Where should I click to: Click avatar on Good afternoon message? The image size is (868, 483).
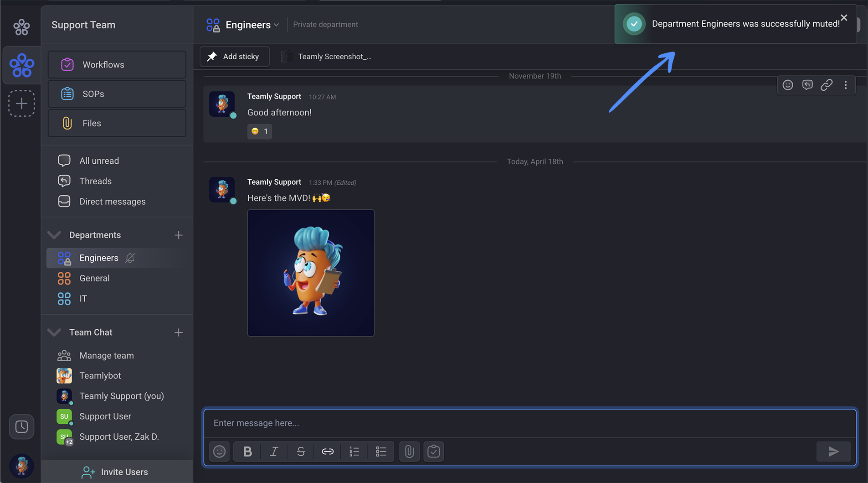[x=222, y=104]
